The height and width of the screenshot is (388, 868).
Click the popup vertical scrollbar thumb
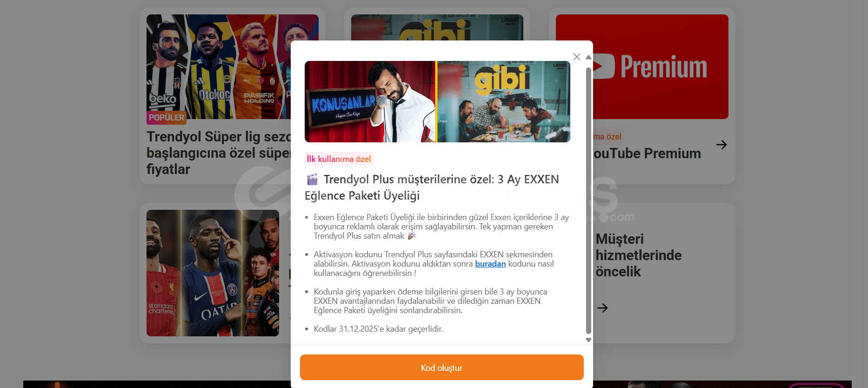[x=588, y=201]
